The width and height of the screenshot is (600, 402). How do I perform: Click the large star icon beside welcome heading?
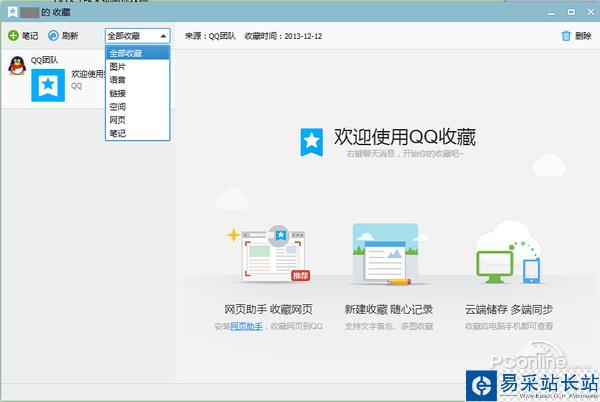[x=311, y=142]
